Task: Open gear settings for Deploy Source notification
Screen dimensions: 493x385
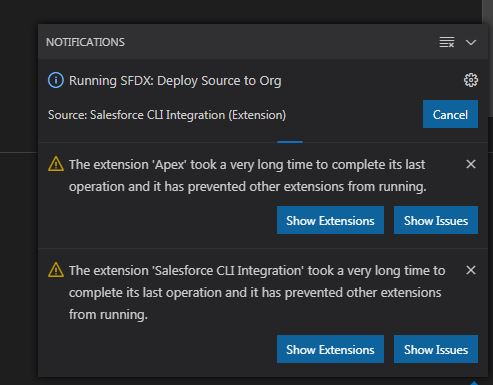Action: 471,80
